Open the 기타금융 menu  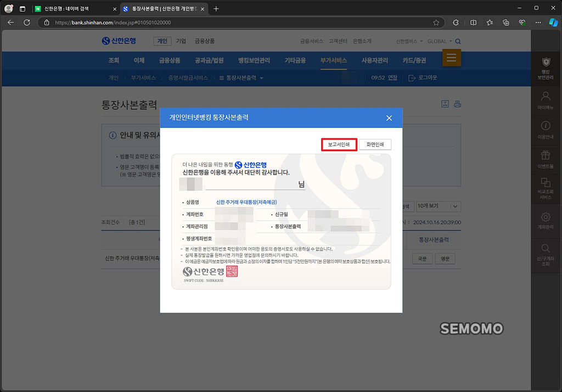click(295, 60)
